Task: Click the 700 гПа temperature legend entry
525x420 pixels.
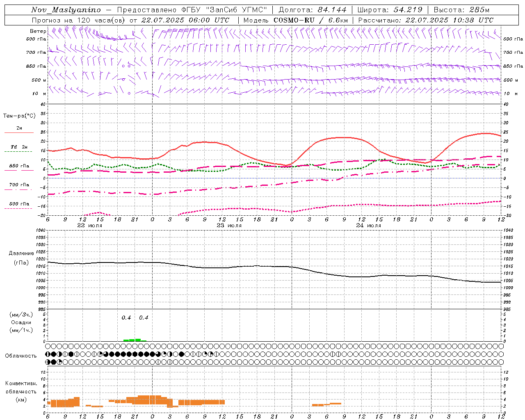Action: [x=19, y=187]
